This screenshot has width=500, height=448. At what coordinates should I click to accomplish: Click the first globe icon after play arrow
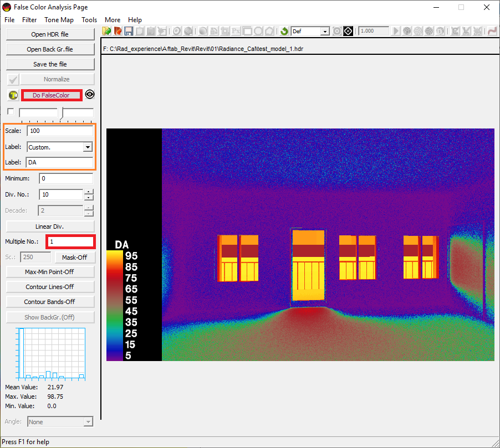point(407,31)
